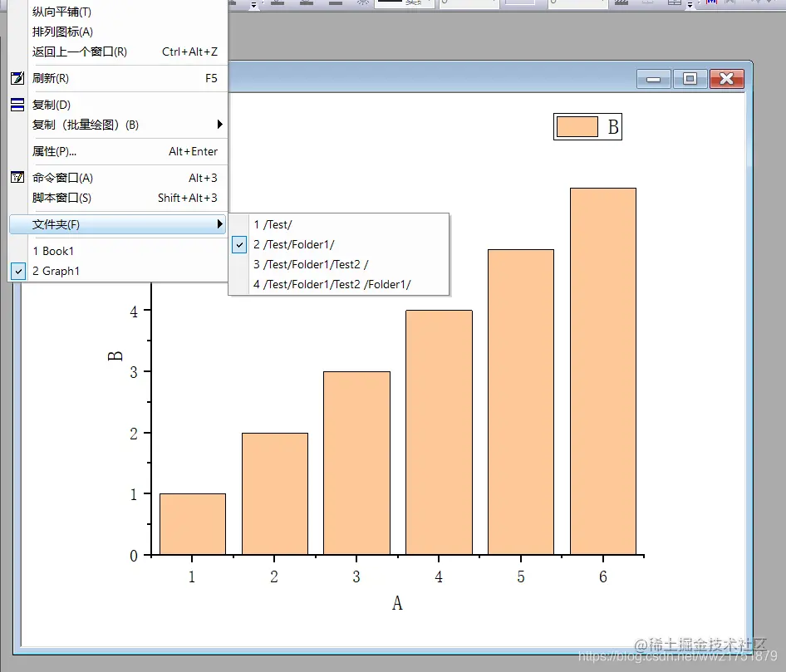Select checked folder 2 /Test/Folder1/
The width and height of the screenshot is (786, 672).
(339, 244)
